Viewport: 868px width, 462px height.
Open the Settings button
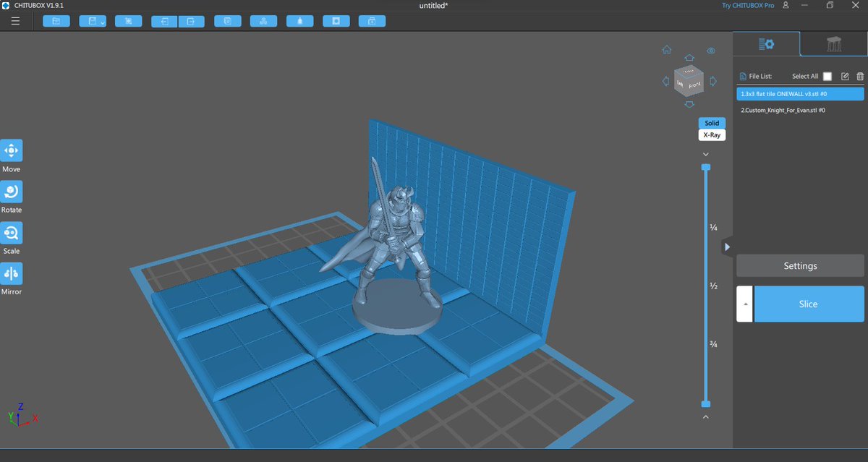pos(800,266)
